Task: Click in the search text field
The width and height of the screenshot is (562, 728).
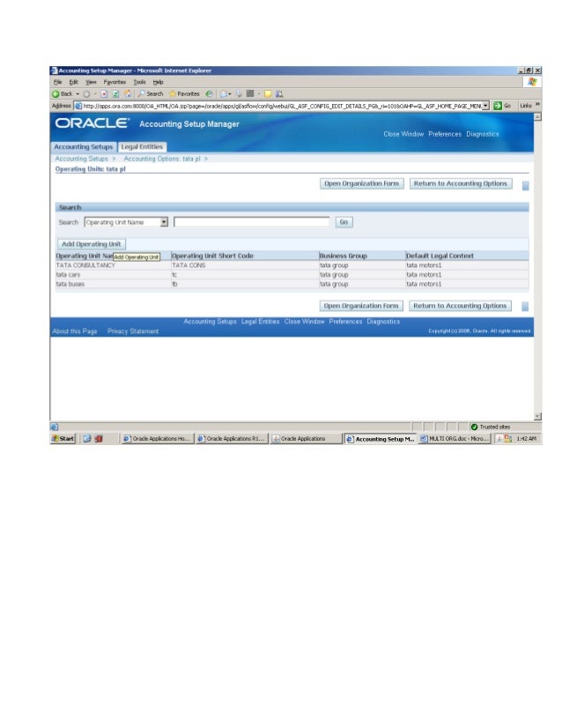Action: [x=252, y=222]
